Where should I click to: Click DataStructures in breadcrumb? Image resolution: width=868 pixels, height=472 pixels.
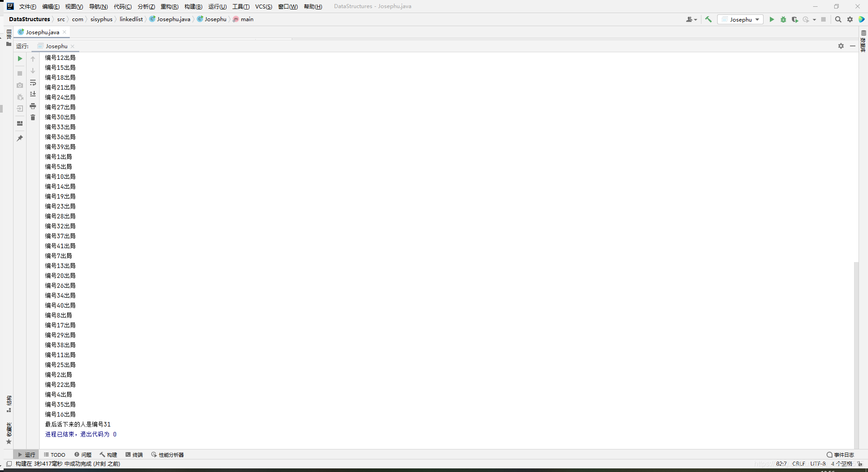(29, 19)
